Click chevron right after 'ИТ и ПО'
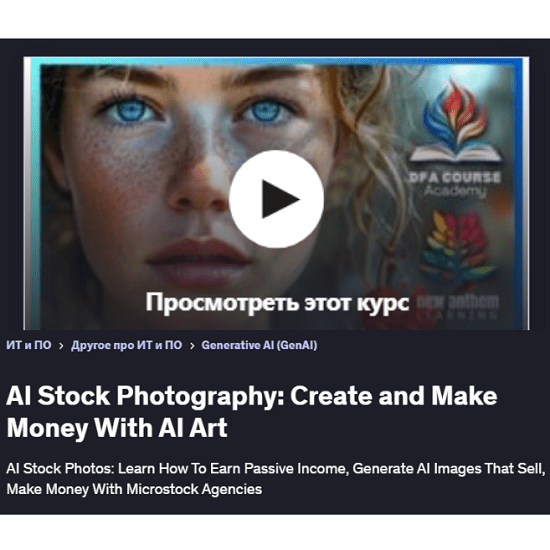 (x=61, y=346)
